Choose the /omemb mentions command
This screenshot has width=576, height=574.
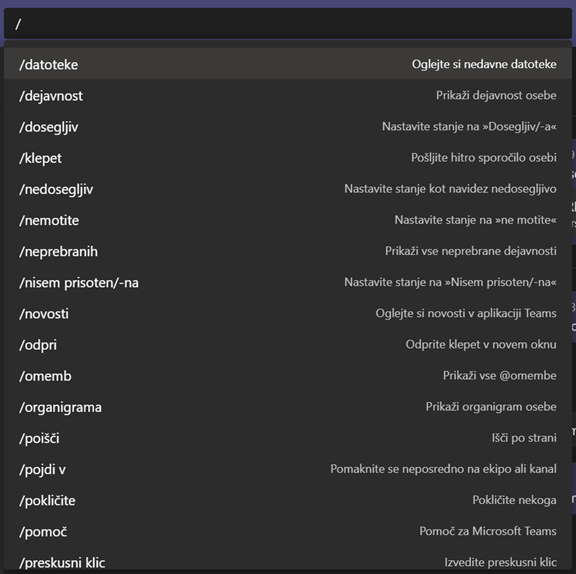[x=288, y=376]
